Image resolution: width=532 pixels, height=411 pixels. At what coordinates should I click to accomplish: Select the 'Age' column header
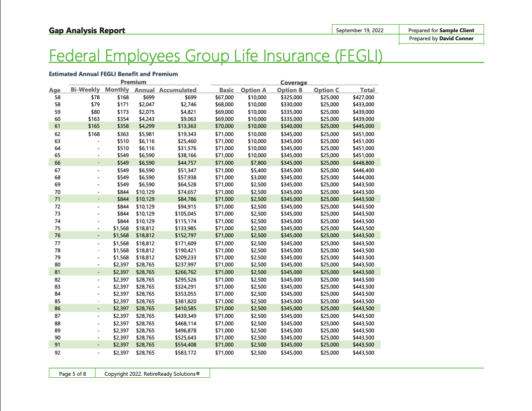pyautogui.click(x=54, y=90)
